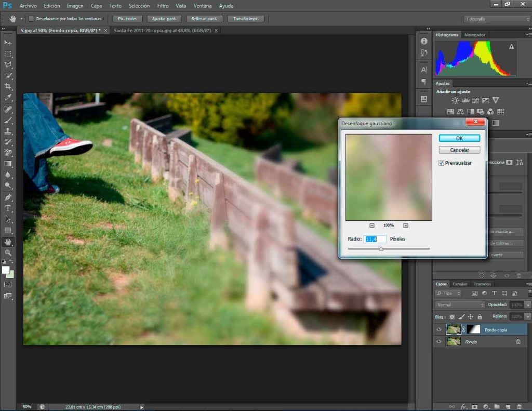Viewport: 532px width, 411px height.
Task: Select the Hand tool in toolbox
Action: [x=8, y=242]
